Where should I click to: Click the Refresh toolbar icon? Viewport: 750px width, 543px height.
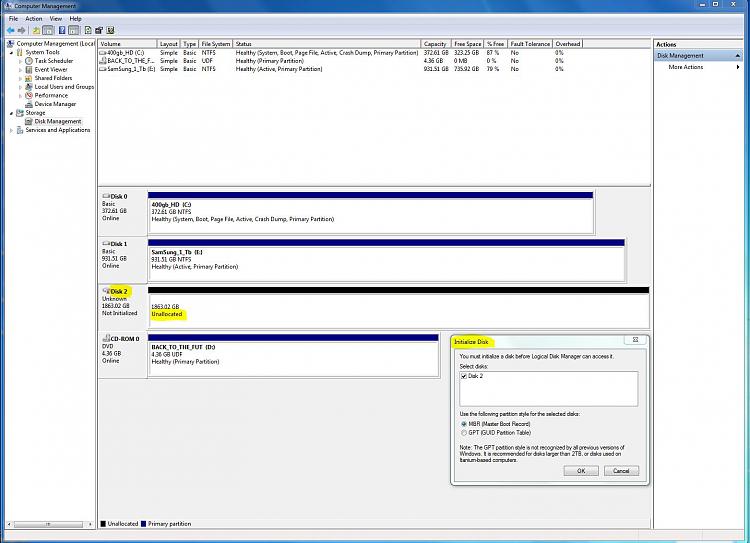click(88, 30)
